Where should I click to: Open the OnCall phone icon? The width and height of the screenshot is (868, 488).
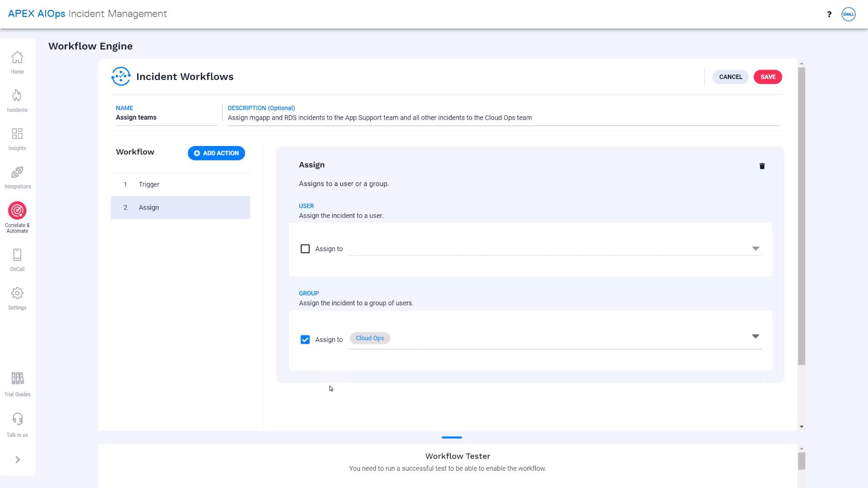pyautogui.click(x=17, y=255)
